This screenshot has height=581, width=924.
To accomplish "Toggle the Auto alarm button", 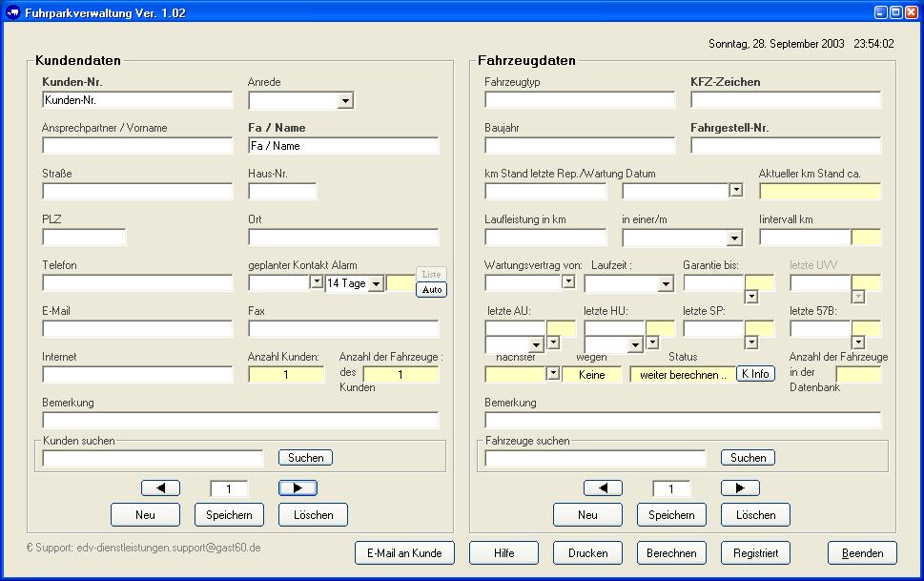I will [x=431, y=290].
